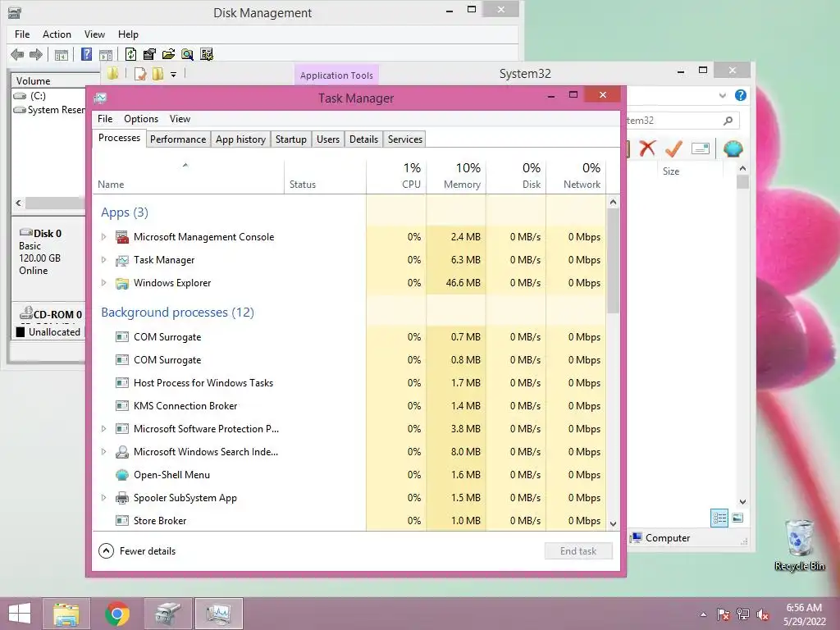The height and width of the screenshot is (630, 840).
Task: Click the folder icon in System32 quick access toolbar
Action: click(112, 73)
